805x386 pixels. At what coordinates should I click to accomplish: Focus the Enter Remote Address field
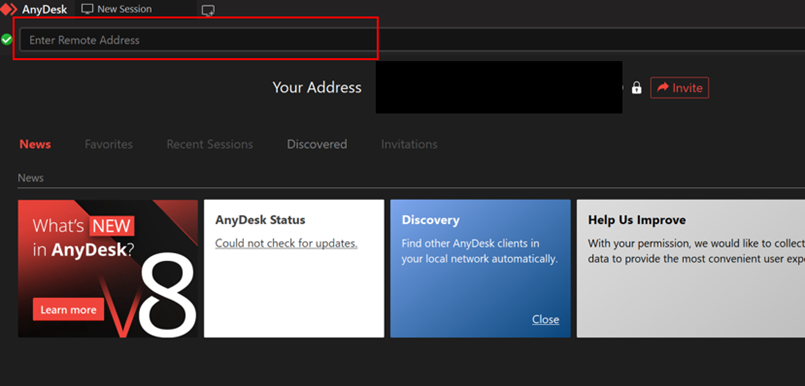point(412,40)
